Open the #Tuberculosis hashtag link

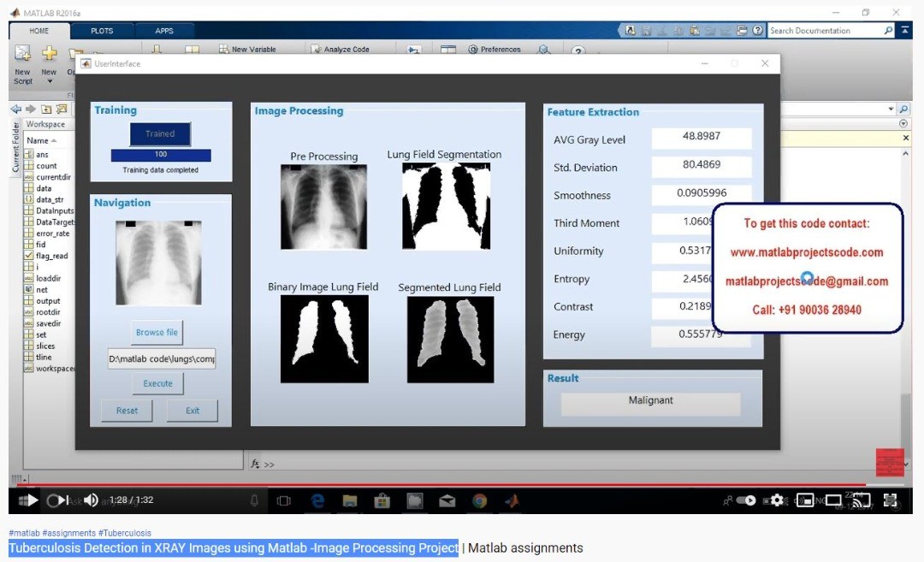click(x=125, y=533)
